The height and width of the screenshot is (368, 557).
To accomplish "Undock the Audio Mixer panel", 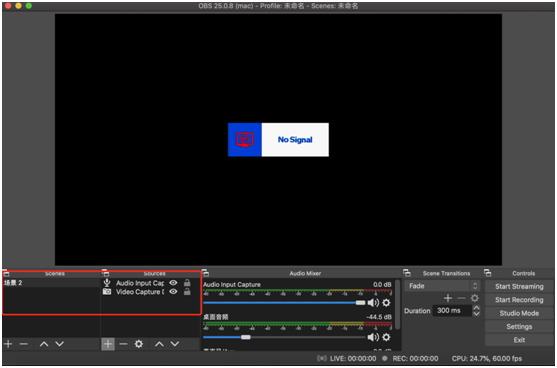I will tap(205, 273).
